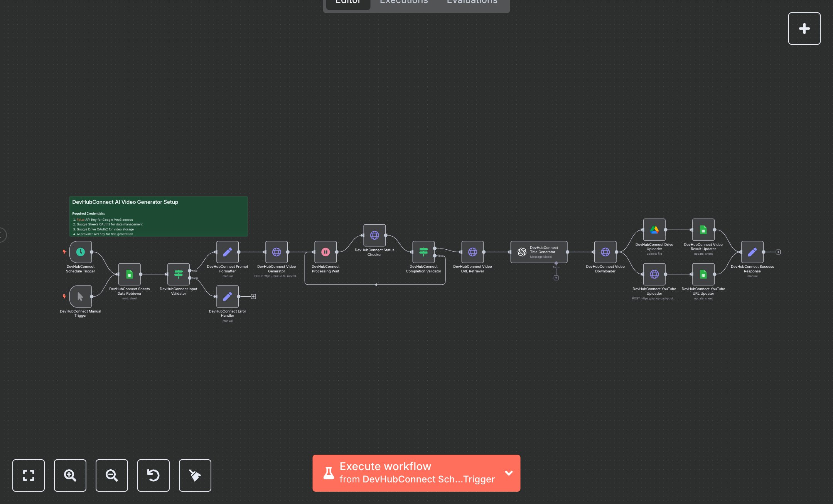This screenshot has width=833, height=504.
Task: Click the Title Generator OpenAI node
Action: (538, 252)
